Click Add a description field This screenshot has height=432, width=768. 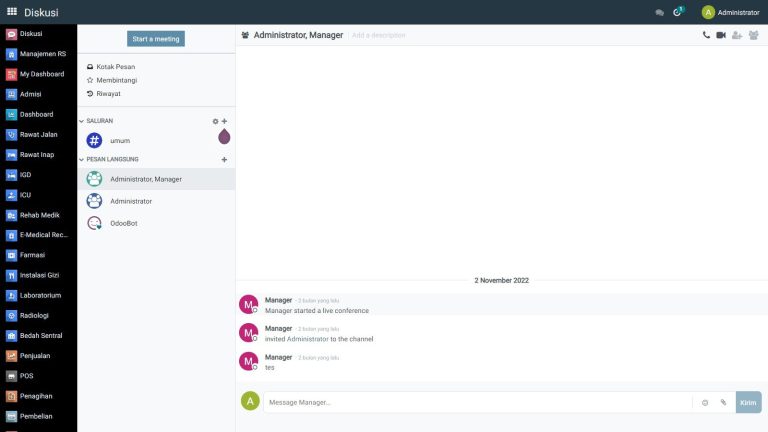pyautogui.click(x=379, y=35)
